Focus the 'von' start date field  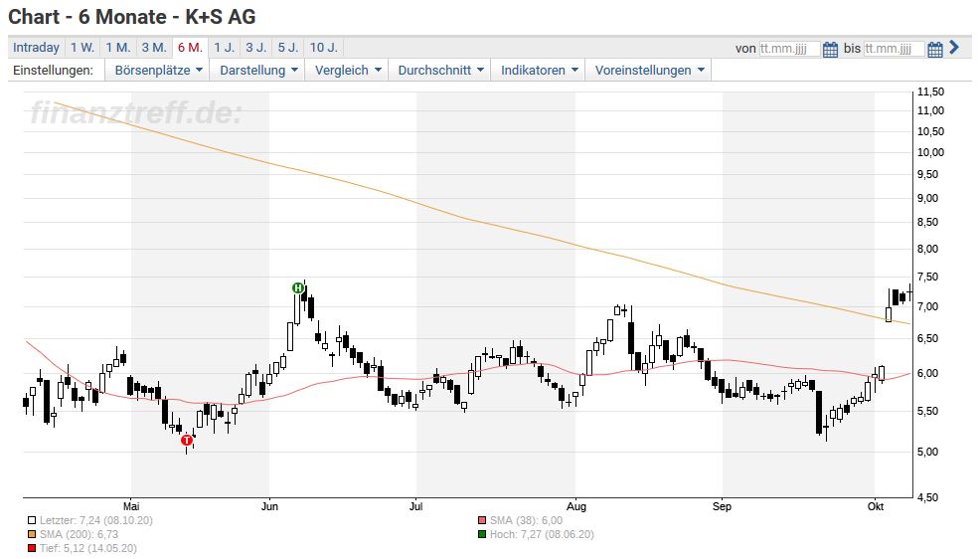pos(789,48)
